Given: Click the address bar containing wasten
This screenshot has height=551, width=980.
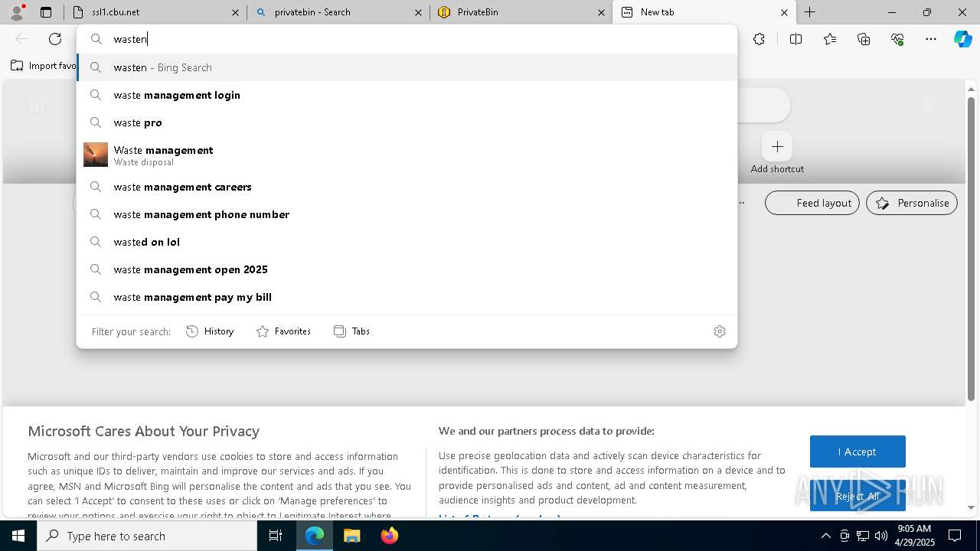Looking at the screenshot, I should coord(407,39).
